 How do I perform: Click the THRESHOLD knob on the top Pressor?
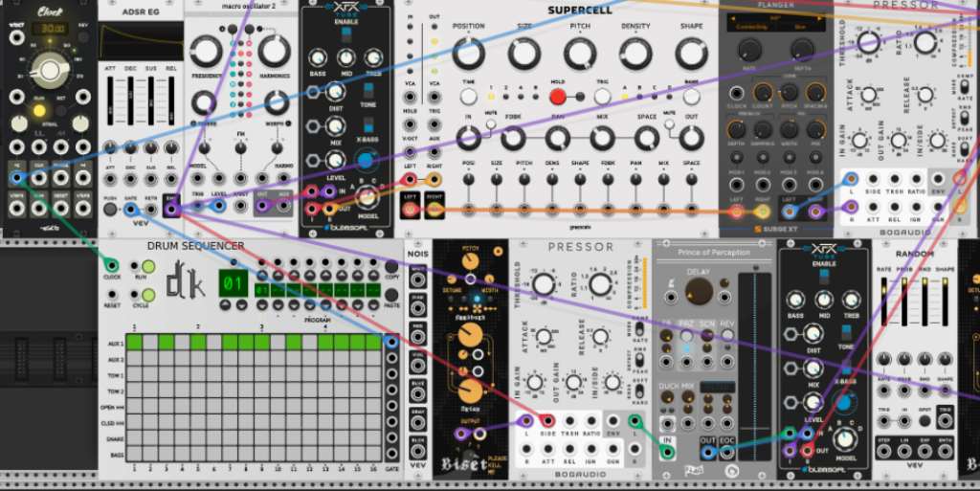point(868,42)
